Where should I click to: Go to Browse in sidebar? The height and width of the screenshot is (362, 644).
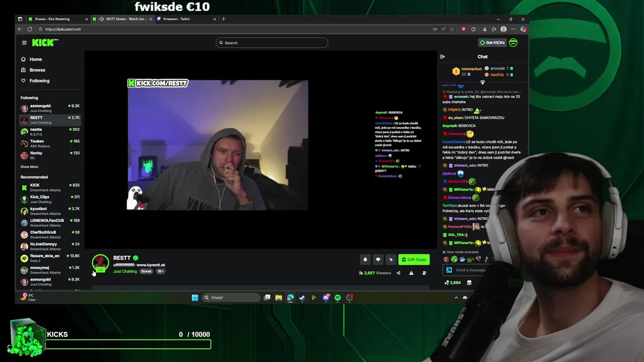click(x=33, y=70)
